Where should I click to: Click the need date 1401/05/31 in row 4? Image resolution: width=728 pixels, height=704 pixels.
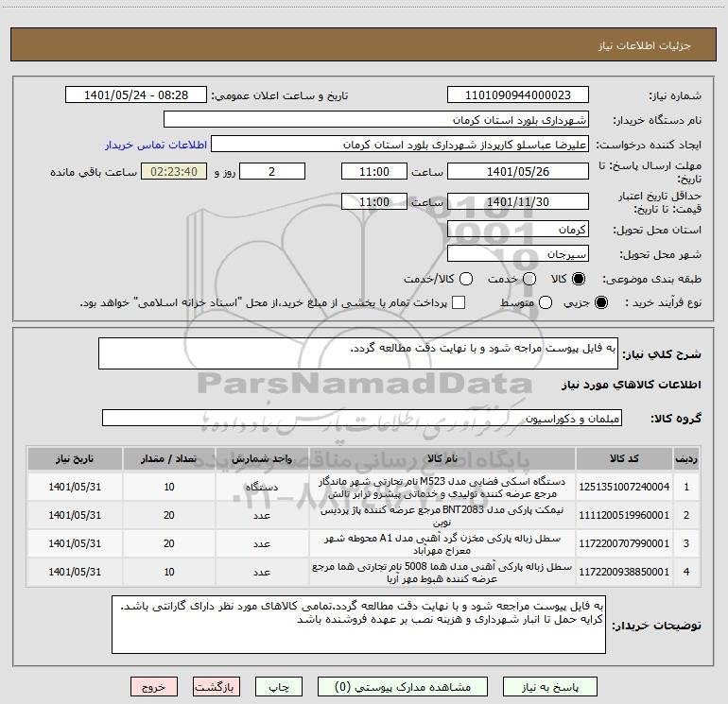point(75,572)
